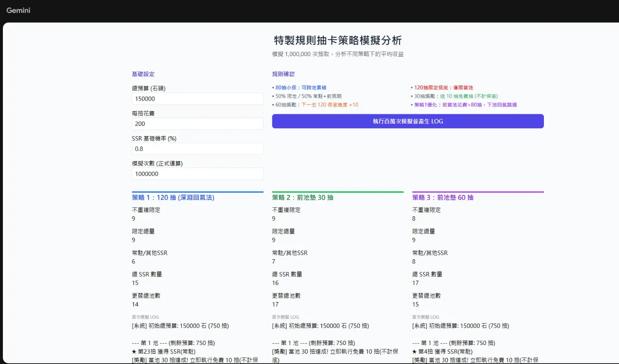Click the page title 特製規則抽卡策略模擬分析
The width and height of the screenshot is (619, 364).
click(338, 40)
